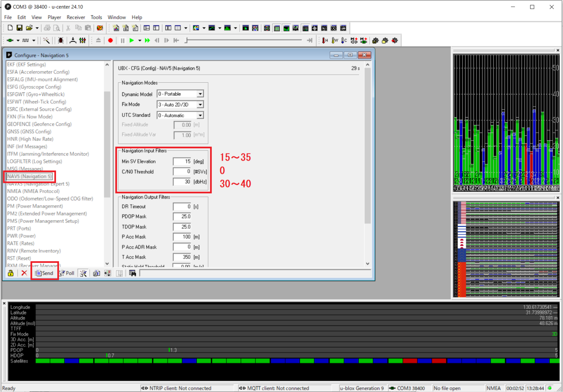Click the Coldstart thermometer icon
Screen dimensions: 563x392
pyautogui.click(x=343, y=41)
